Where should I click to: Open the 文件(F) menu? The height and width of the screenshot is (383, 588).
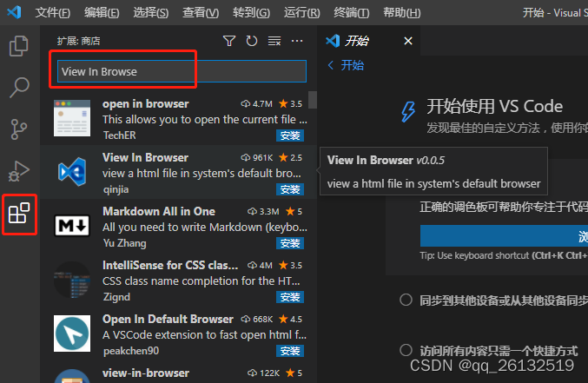point(52,13)
